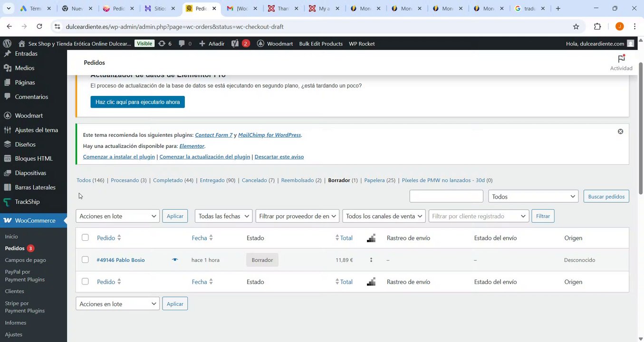This screenshot has height=342, width=644.
Task: Preview order #49146 with the eye icon
Action: click(175, 260)
